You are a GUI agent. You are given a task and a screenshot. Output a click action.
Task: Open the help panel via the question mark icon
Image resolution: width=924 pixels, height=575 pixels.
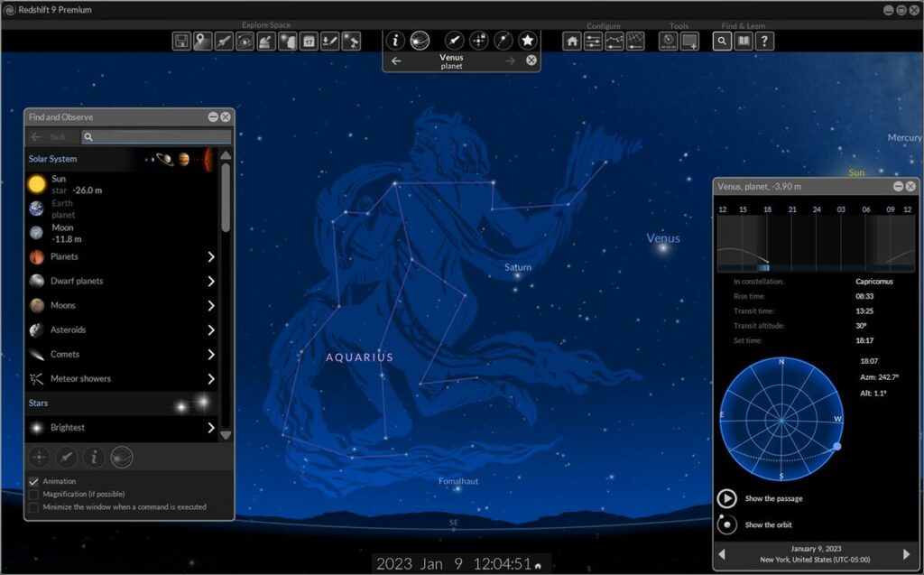tap(762, 41)
